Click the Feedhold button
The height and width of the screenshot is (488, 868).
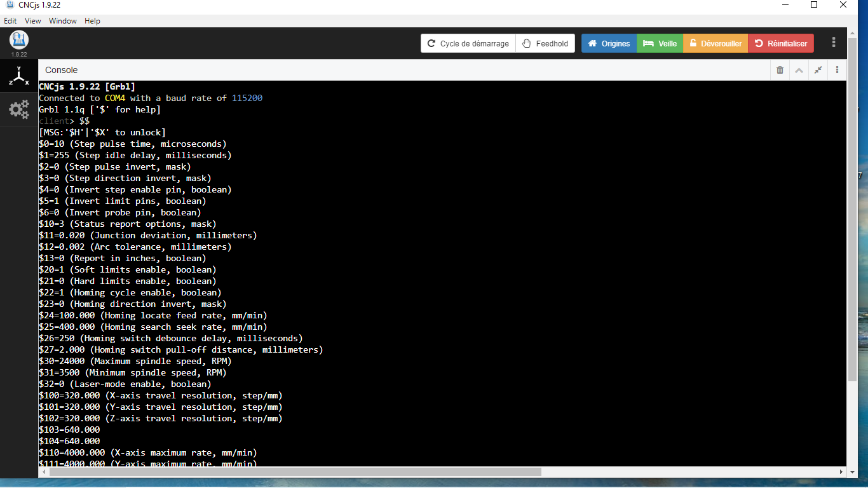click(545, 43)
